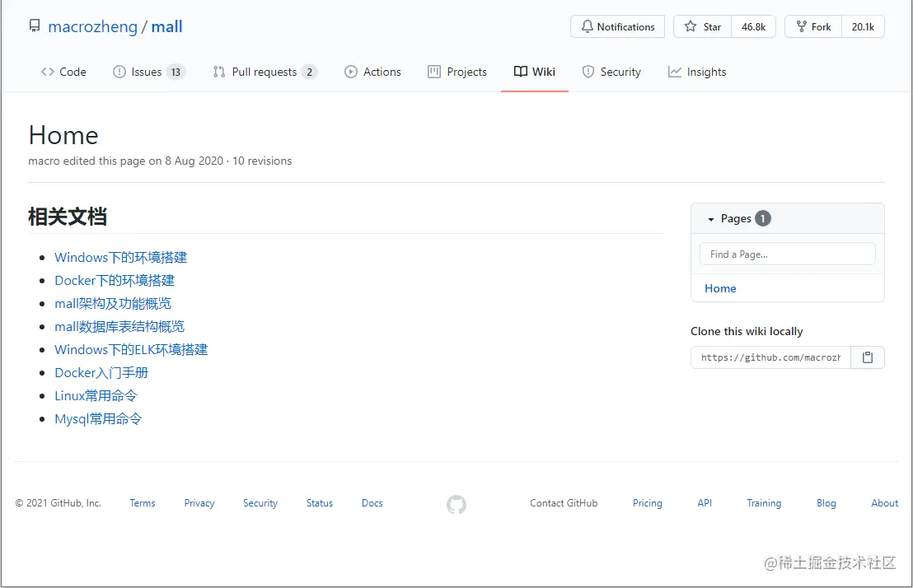Viewport: 913px width, 588px height.
Task: Star the repository with the Star button
Action: [x=702, y=27]
